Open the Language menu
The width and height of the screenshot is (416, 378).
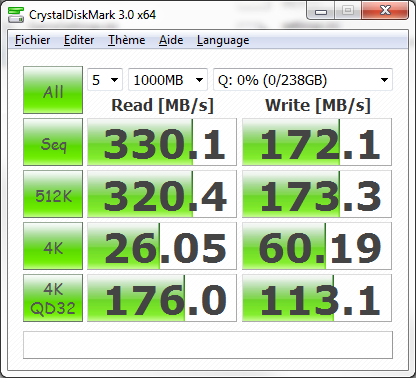tap(223, 40)
